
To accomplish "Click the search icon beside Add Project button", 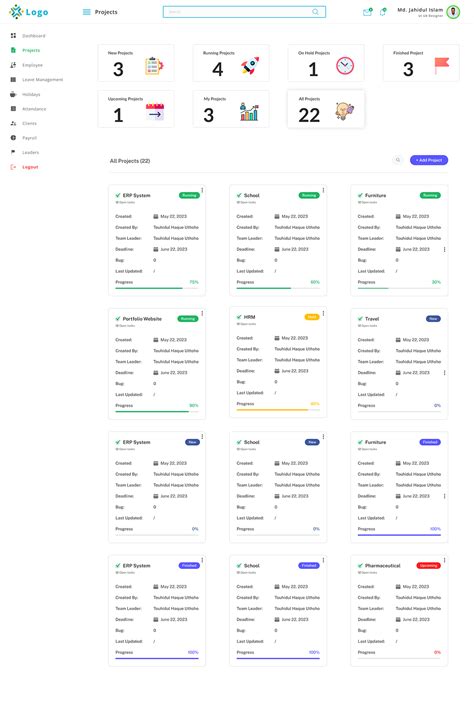I will [397, 160].
